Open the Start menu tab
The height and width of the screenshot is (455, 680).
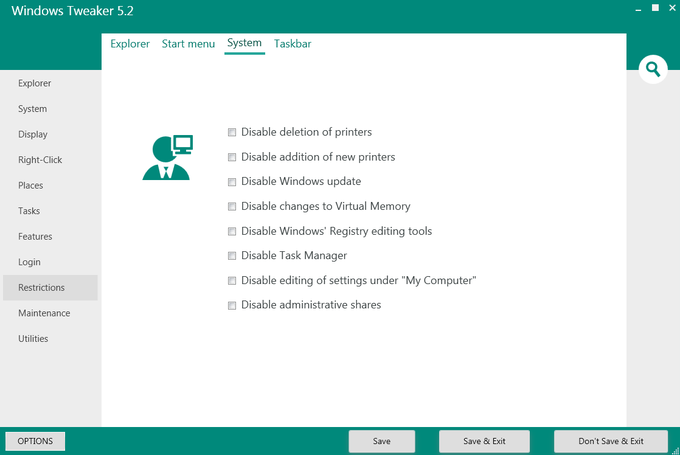point(188,44)
